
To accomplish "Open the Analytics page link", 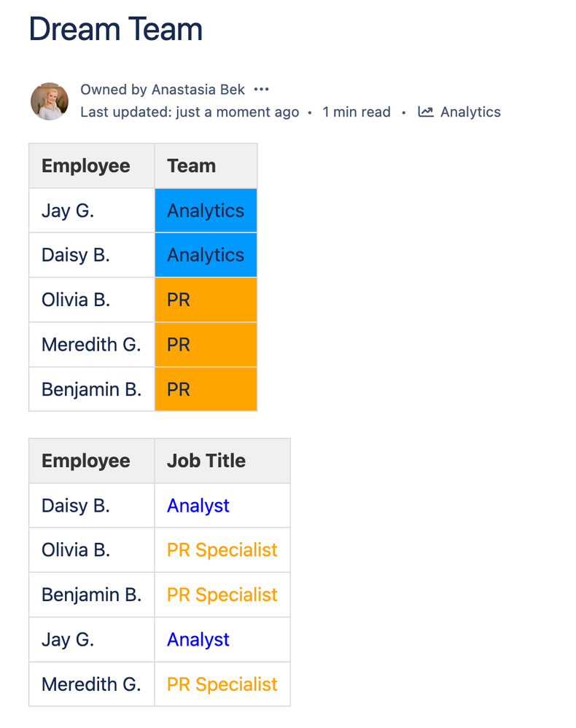I will pyautogui.click(x=470, y=112).
